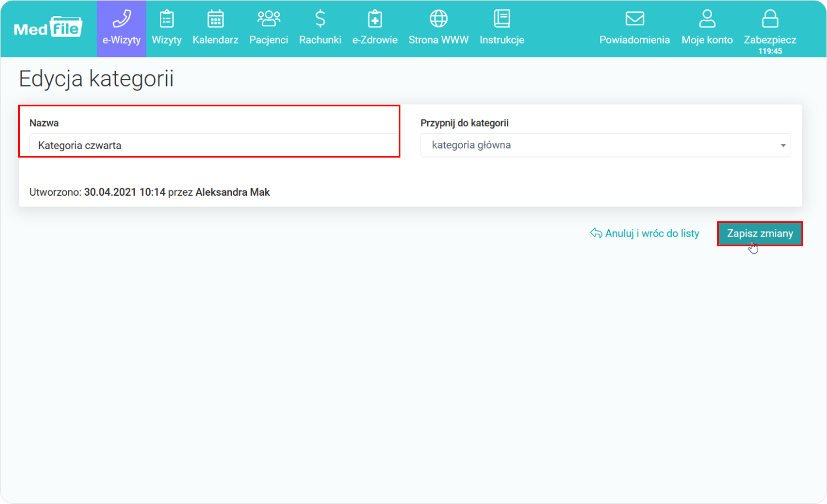This screenshot has width=827, height=504.
Task: Click Zapisz zmiany button
Action: coord(760,234)
